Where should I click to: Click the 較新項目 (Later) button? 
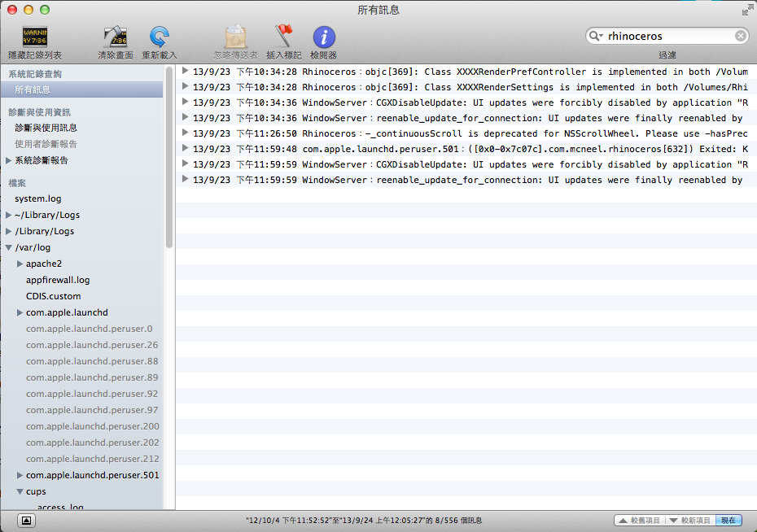(690, 521)
